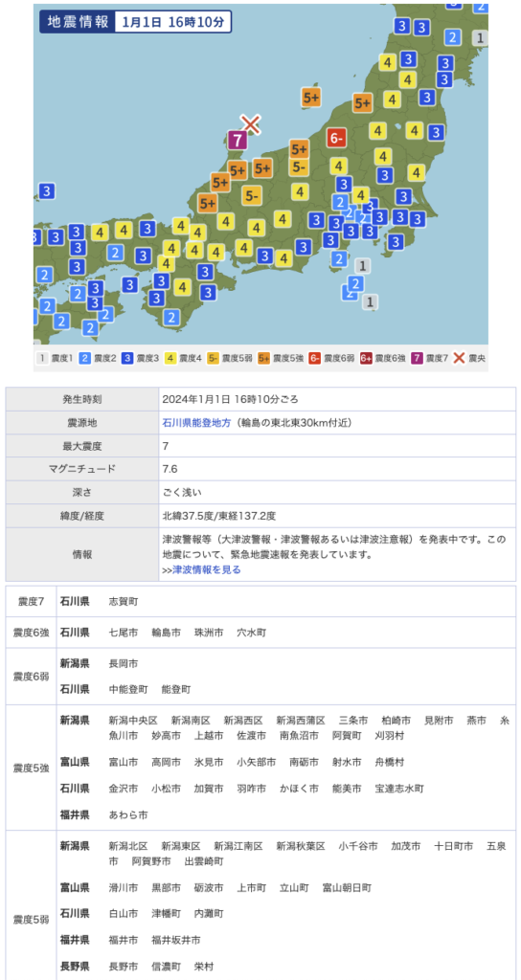
Task: Click the red X epicenter marker
Action: (x=250, y=123)
